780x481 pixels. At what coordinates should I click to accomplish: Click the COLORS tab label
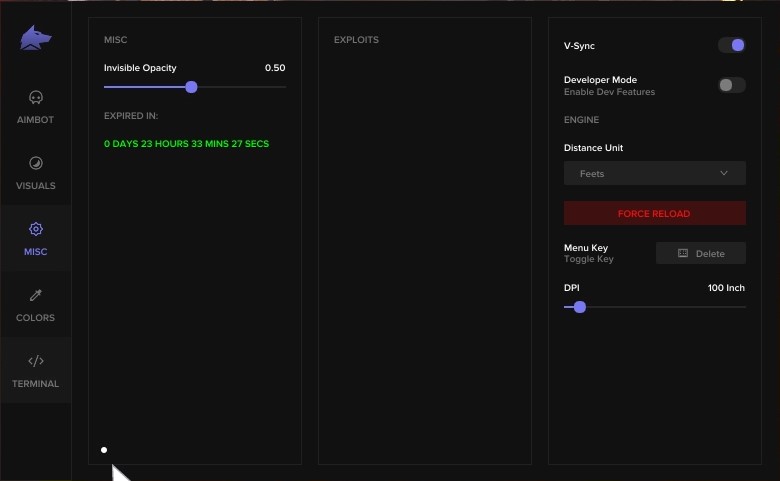(x=36, y=318)
